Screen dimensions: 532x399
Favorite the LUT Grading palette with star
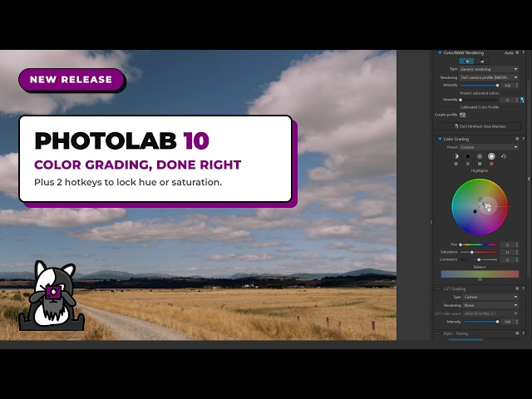[517, 288]
